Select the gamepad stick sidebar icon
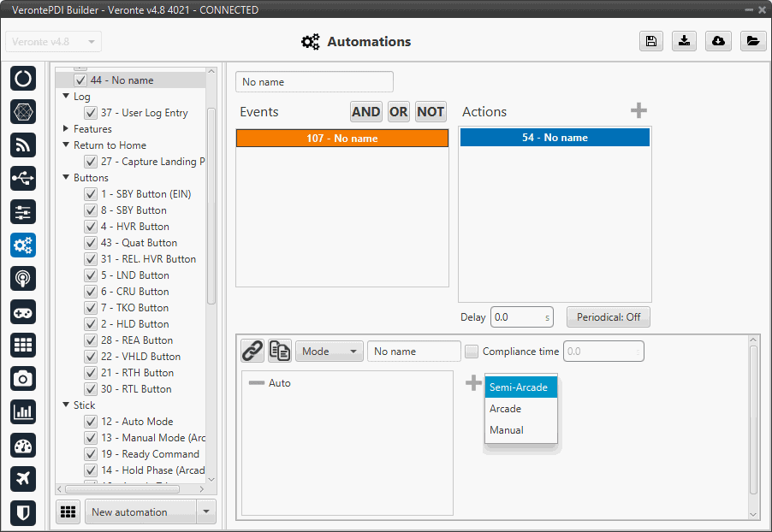Image resolution: width=772 pixels, height=532 pixels. click(23, 311)
